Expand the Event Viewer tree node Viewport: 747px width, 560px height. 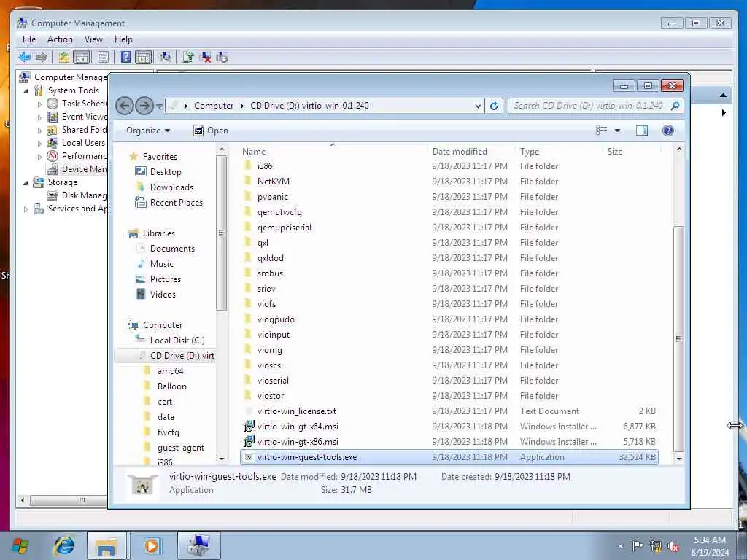click(39, 117)
